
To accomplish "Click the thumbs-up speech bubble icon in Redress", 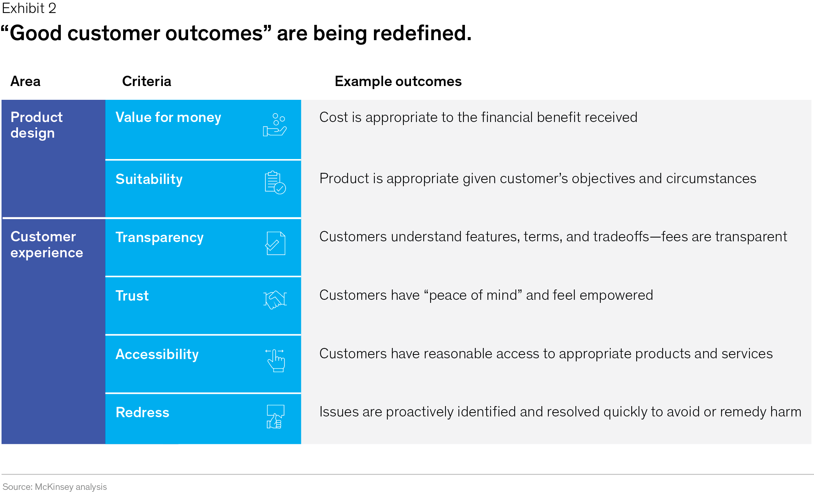I will [275, 416].
